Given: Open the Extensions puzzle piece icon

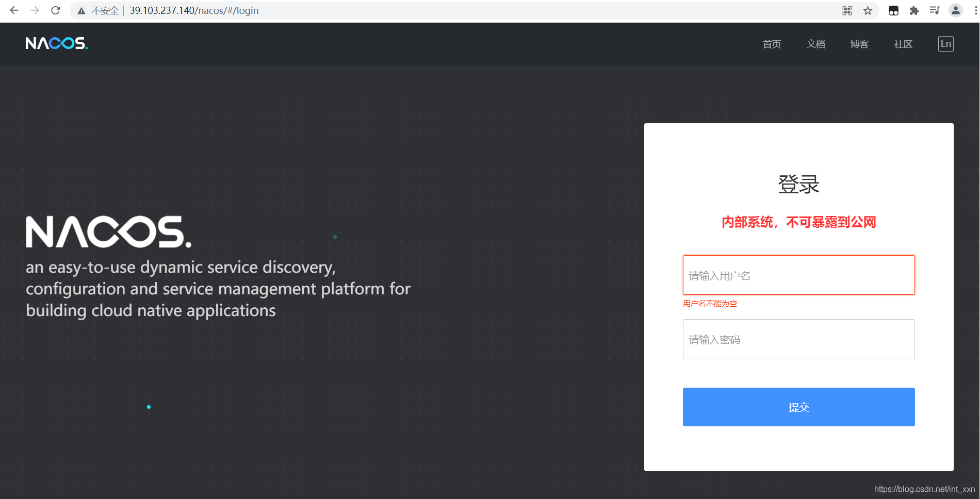Looking at the screenshot, I should pyautogui.click(x=914, y=10).
